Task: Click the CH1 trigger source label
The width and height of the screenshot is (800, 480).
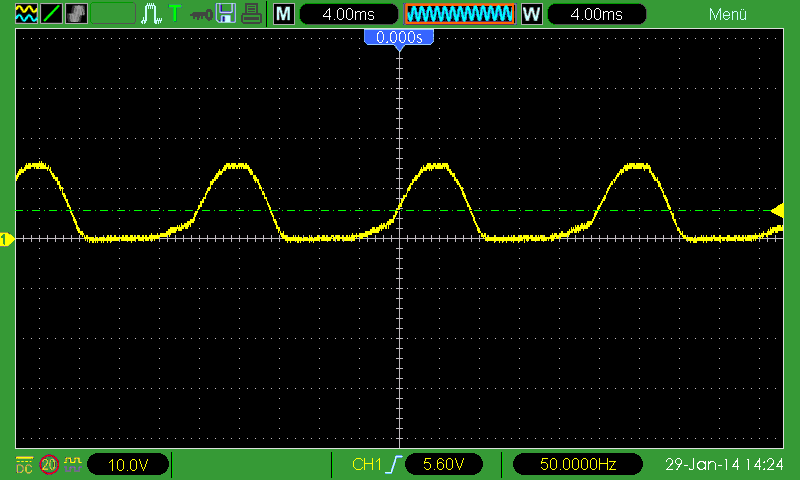Action: pos(367,464)
